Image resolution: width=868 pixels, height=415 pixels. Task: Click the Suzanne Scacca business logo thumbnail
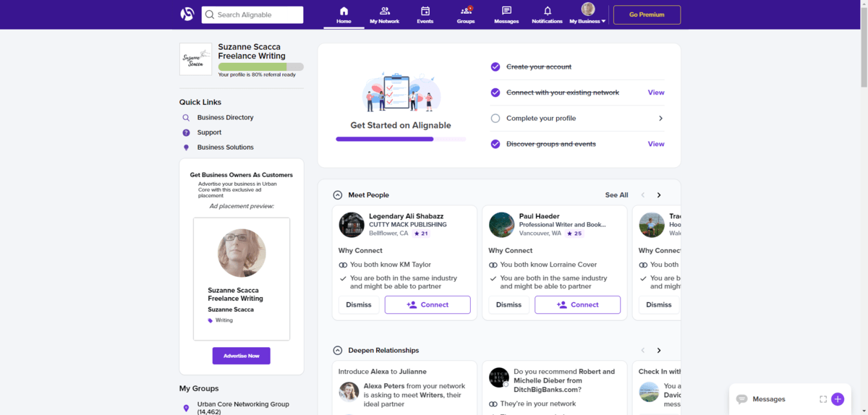pos(195,59)
